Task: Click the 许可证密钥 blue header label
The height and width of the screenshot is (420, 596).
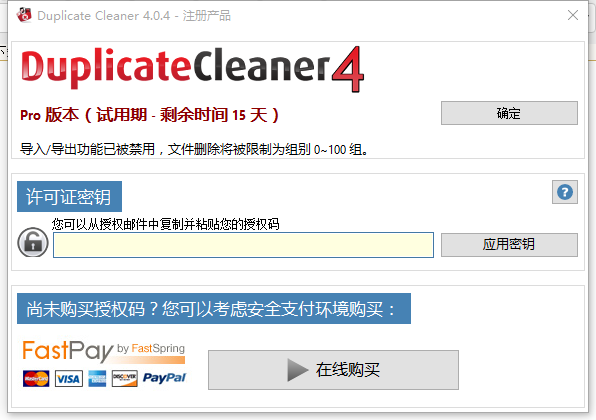Action: coord(69,197)
